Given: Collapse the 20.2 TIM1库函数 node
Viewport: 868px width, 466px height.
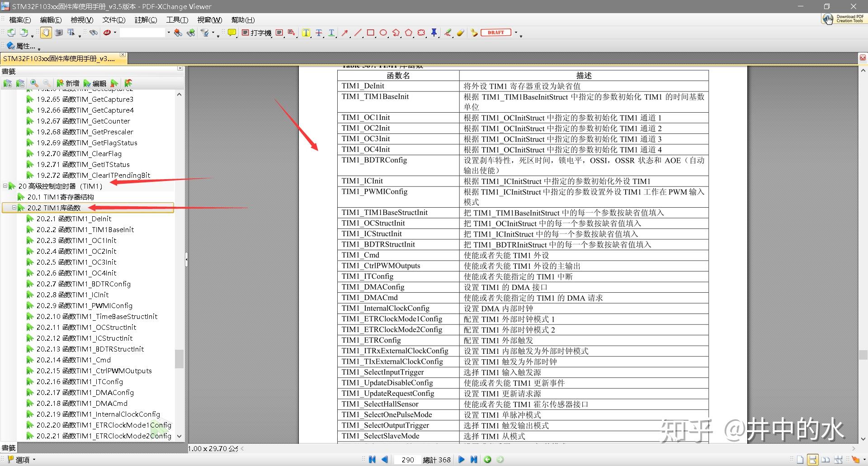Looking at the screenshot, I should click(x=14, y=208).
